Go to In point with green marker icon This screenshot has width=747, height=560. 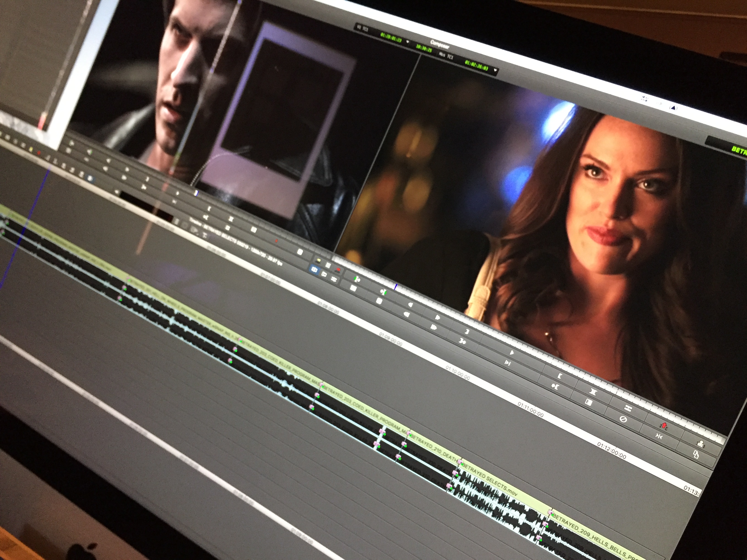pyautogui.click(x=357, y=279)
